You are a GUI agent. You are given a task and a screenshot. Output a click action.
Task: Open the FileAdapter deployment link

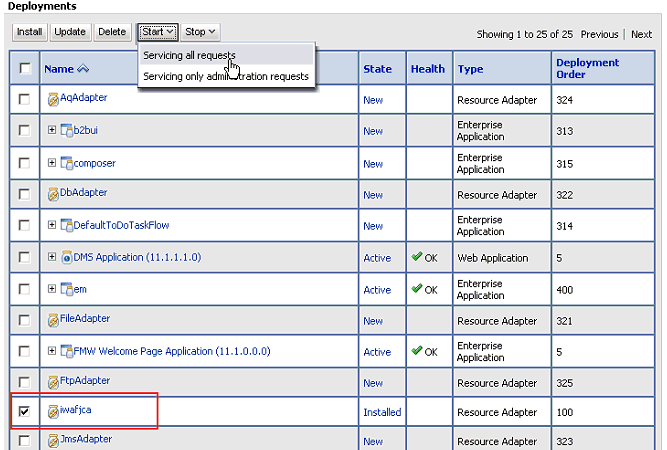85,318
